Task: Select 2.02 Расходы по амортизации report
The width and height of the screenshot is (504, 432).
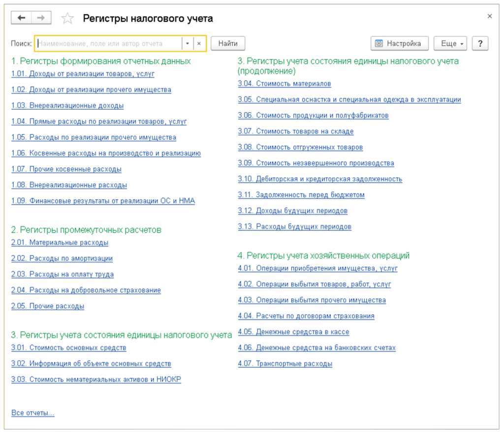Action: click(x=62, y=258)
